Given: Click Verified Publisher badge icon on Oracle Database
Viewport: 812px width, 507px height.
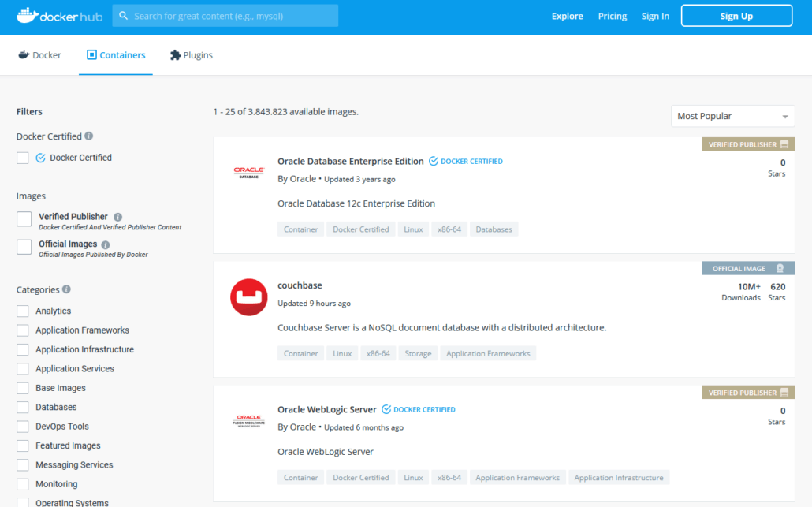Looking at the screenshot, I should 784,144.
